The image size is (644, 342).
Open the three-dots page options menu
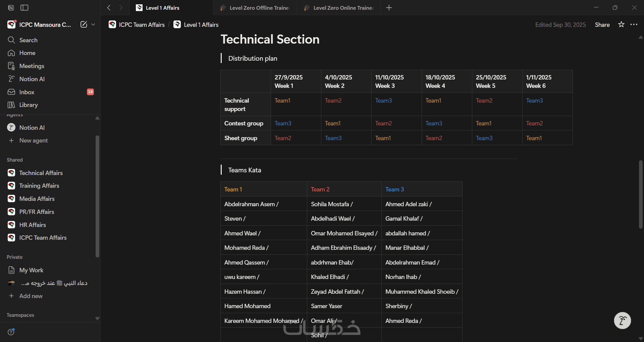tap(634, 24)
